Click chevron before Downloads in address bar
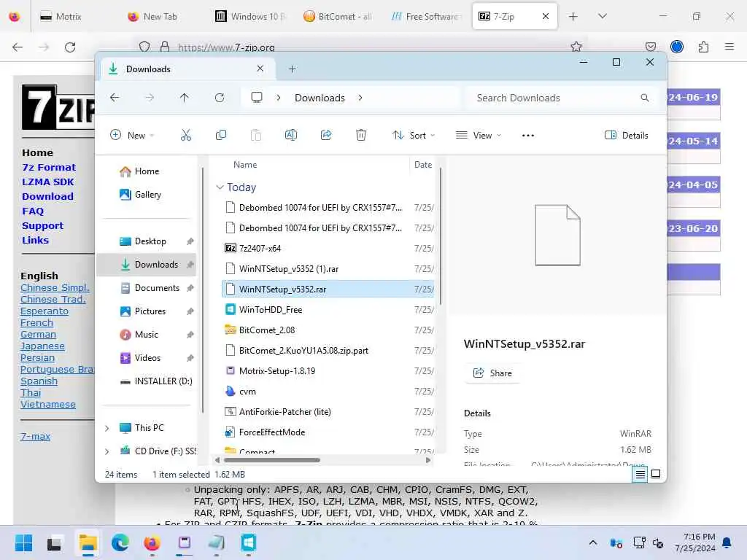 [x=279, y=98]
